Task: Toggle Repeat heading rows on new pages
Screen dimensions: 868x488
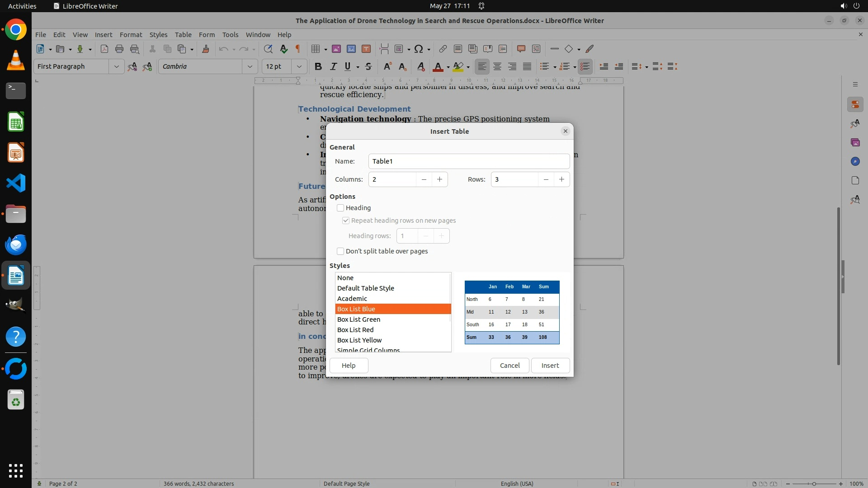Action: tap(346, 221)
